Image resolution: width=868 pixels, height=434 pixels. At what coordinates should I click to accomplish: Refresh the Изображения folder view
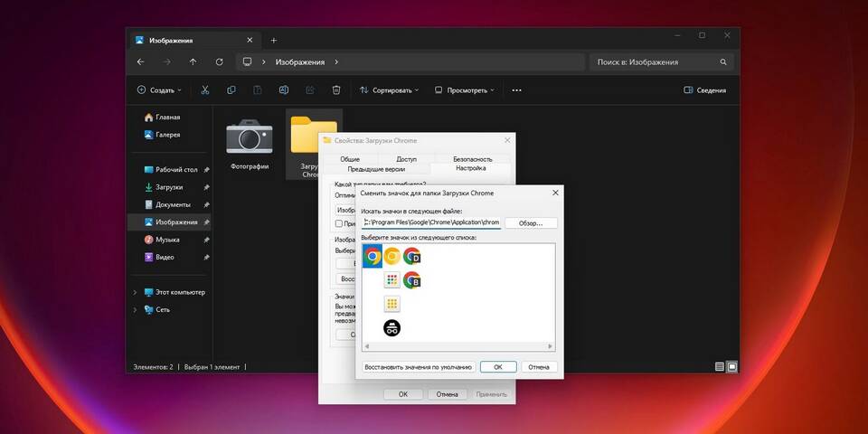point(219,62)
